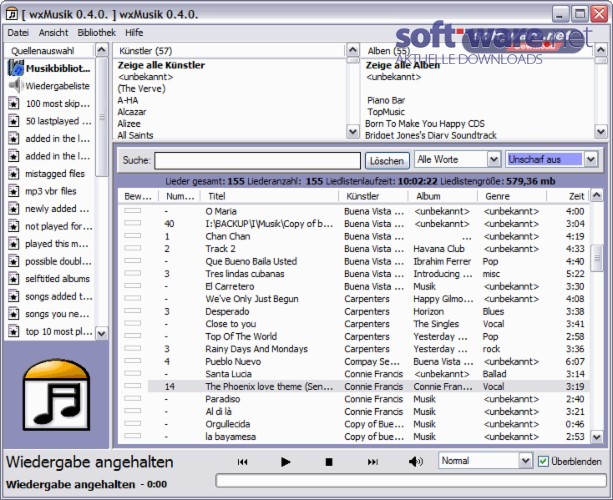This screenshot has width=613, height=500.
Task: Select the song 'Rainy Days And Mondays'
Action: (x=256, y=349)
